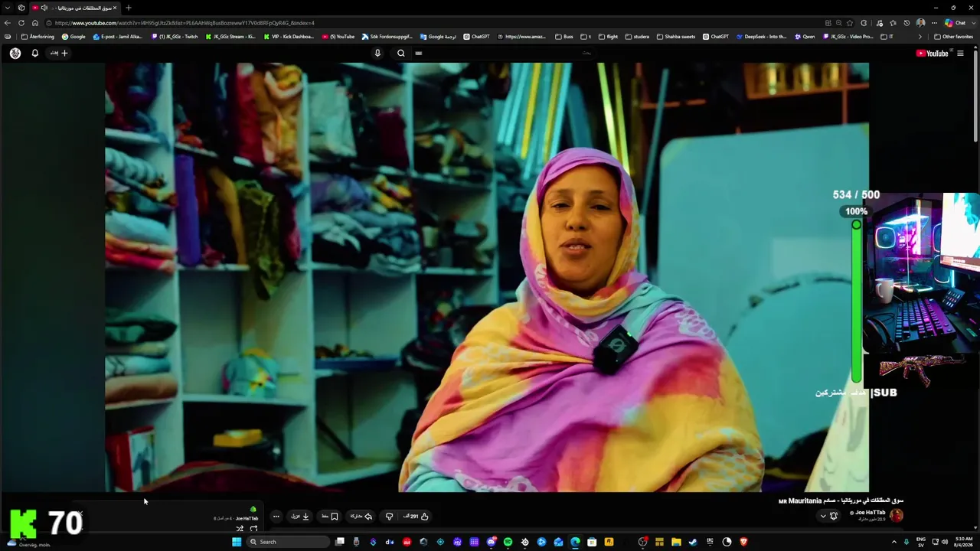Click the playlist loop icon
The height and width of the screenshot is (551, 980).
tap(253, 529)
